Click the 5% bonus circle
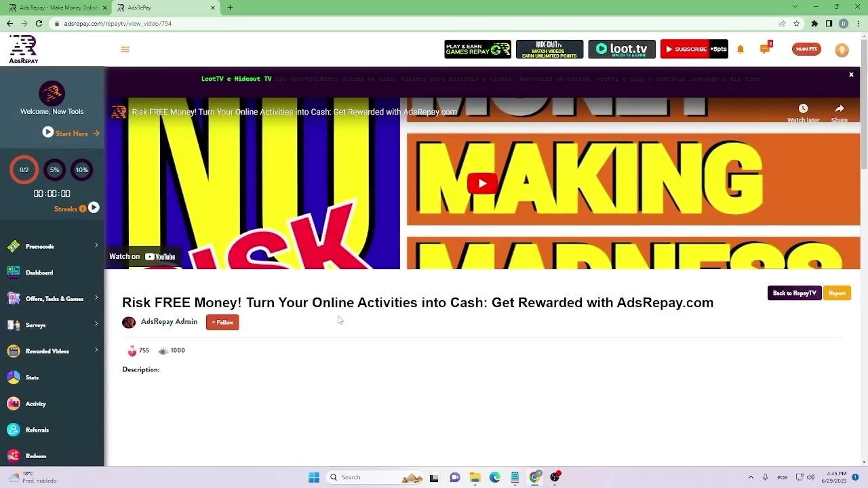The height and width of the screenshot is (488, 868). click(54, 169)
